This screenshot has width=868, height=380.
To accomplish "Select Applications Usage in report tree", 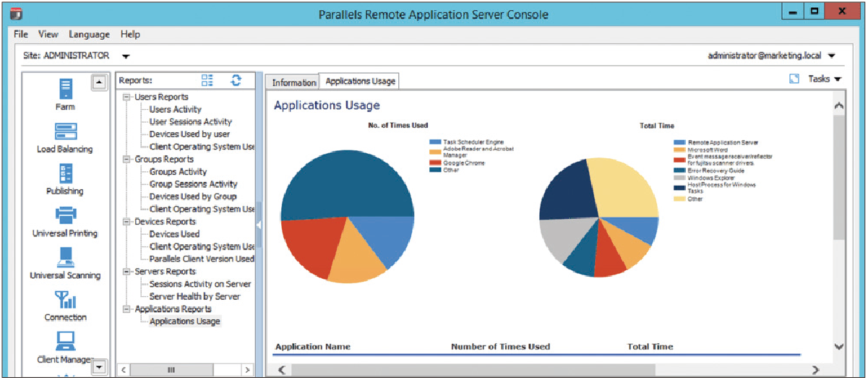I will 185,321.
